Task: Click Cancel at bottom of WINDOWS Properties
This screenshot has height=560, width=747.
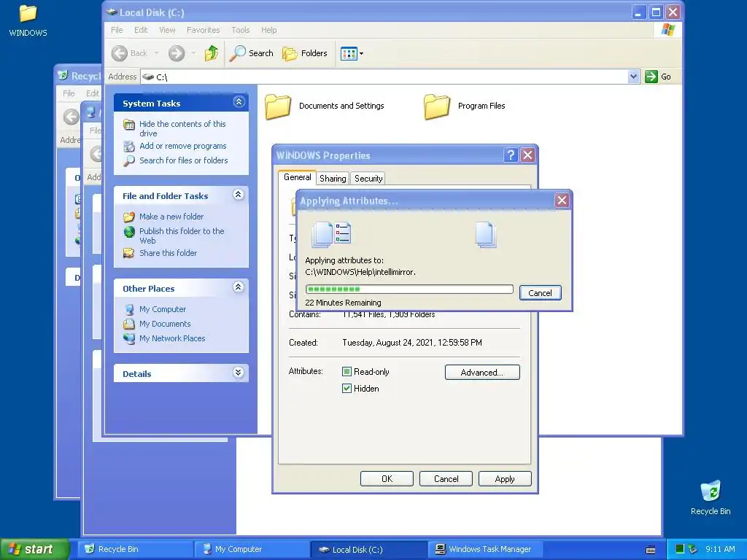Action: pyautogui.click(x=446, y=479)
